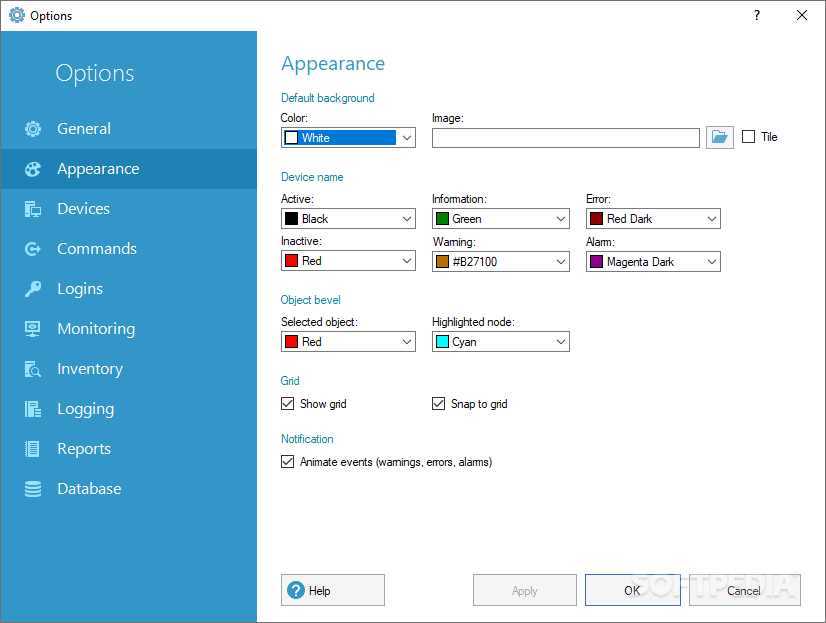Screen dimensions: 826x623
Task: Go to the Devices settings
Action: [x=129, y=209]
